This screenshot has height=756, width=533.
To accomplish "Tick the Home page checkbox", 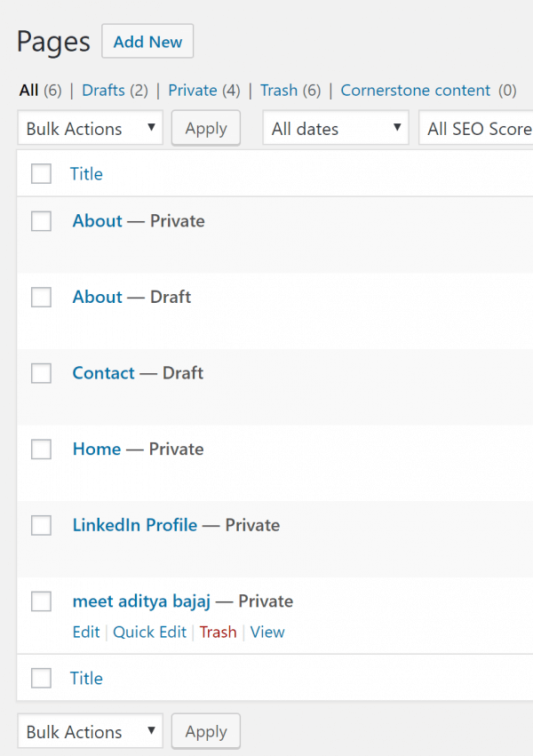I will 41,450.
